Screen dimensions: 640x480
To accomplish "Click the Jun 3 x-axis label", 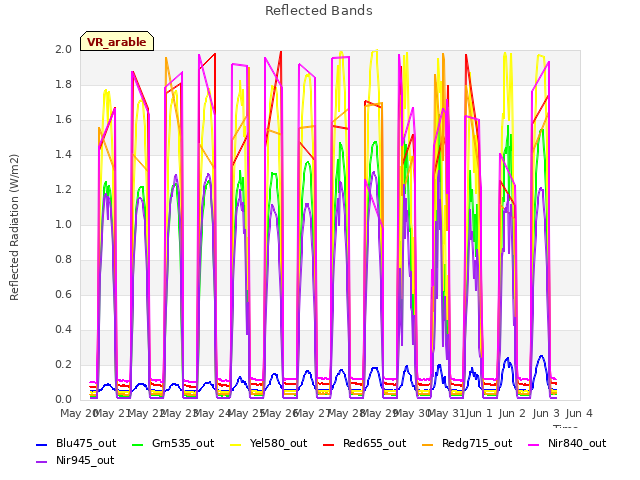I will point(546,413).
